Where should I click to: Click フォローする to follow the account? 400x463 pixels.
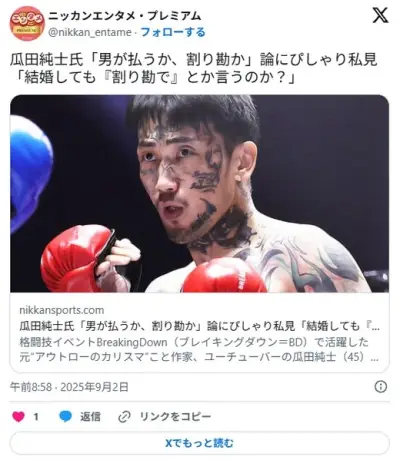coord(173,32)
